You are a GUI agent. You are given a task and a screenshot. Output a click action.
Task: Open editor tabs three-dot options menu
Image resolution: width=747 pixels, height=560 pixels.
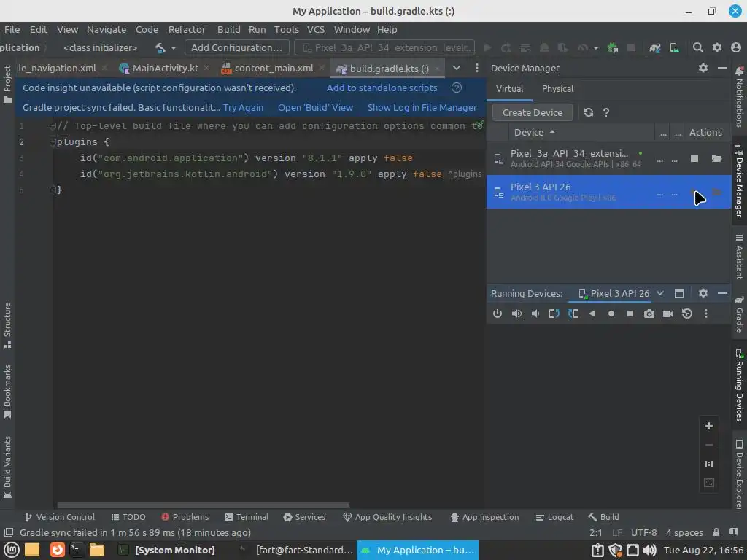pyautogui.click(x=477, y=68)
